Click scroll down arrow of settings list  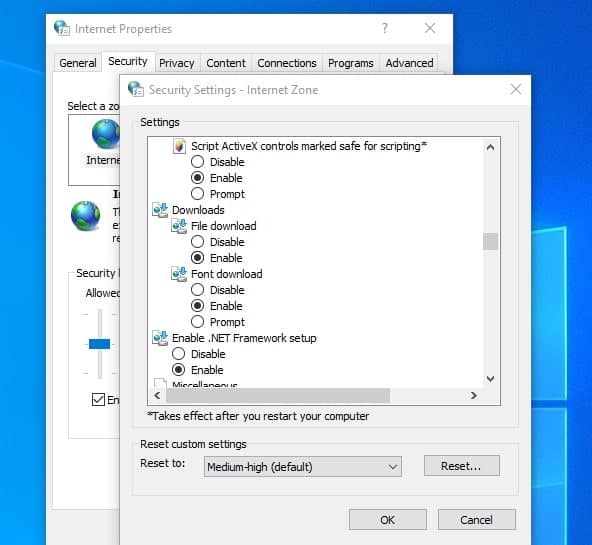coord(490,379)
